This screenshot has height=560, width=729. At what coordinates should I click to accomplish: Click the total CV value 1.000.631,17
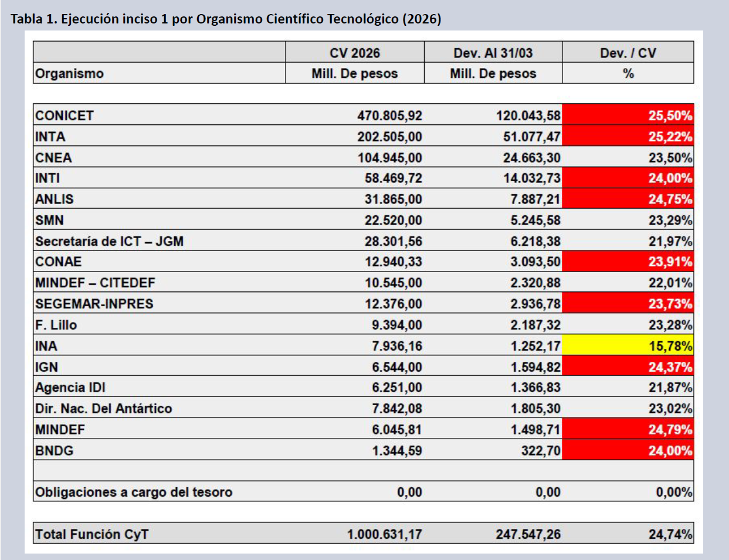pos(384,534)
